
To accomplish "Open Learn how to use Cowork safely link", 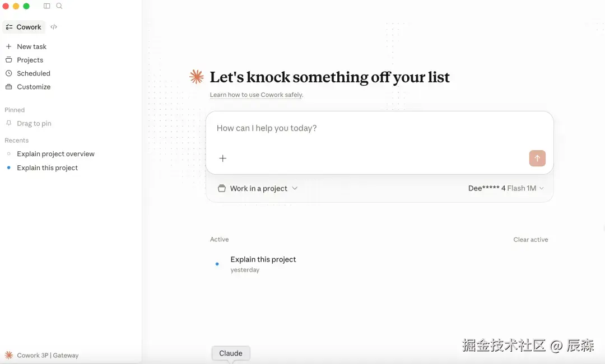I will tap(256, 95).
